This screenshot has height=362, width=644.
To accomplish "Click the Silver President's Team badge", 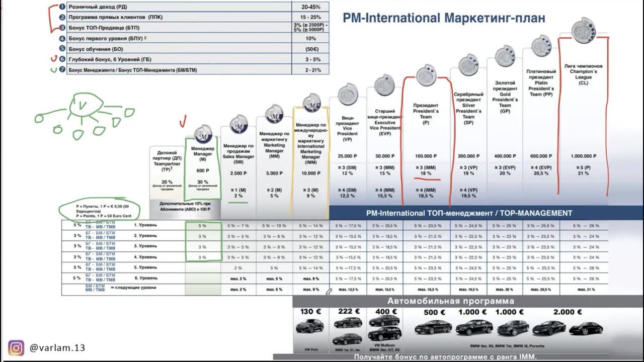I will (468, 65).
